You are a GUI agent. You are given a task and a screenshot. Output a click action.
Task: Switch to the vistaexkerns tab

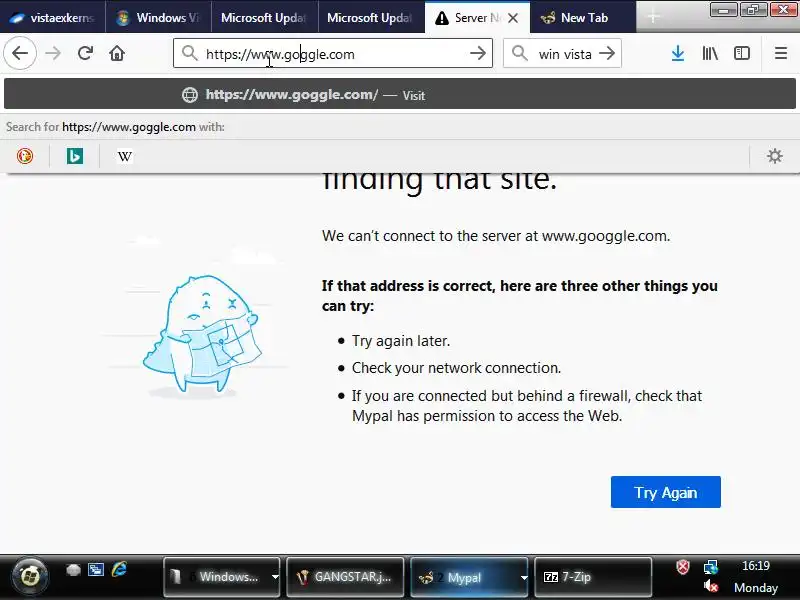coord(53,17)
